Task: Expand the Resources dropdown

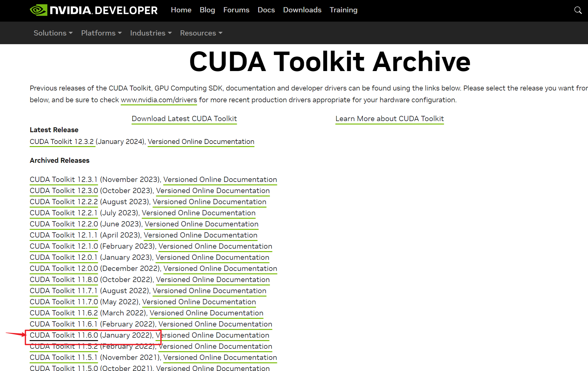Action: tap(201, 33)
